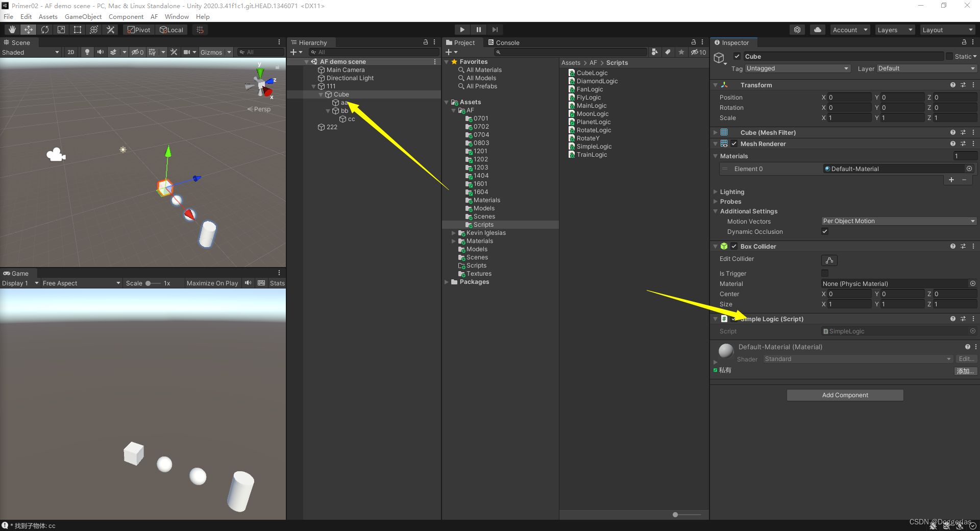The image size is (980, 531).
Task: Open the Tag Untagged dropdown
Action: [x=798, y=68]
